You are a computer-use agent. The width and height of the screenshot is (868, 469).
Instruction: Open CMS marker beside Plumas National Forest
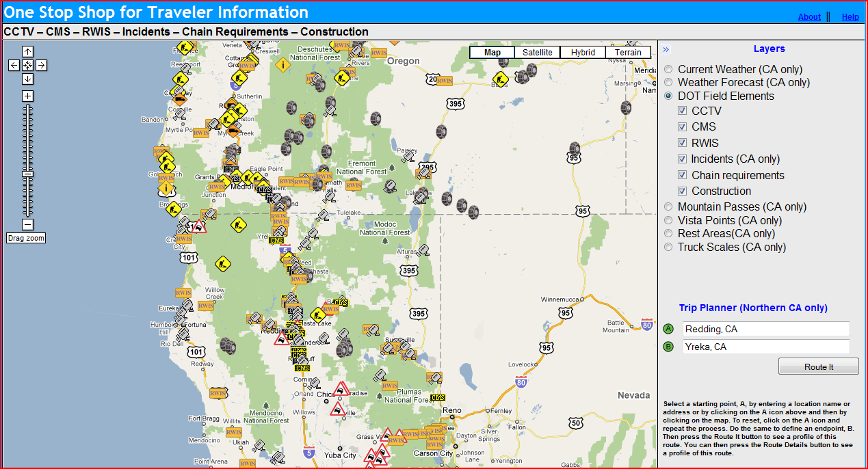(x=438, y=397)
